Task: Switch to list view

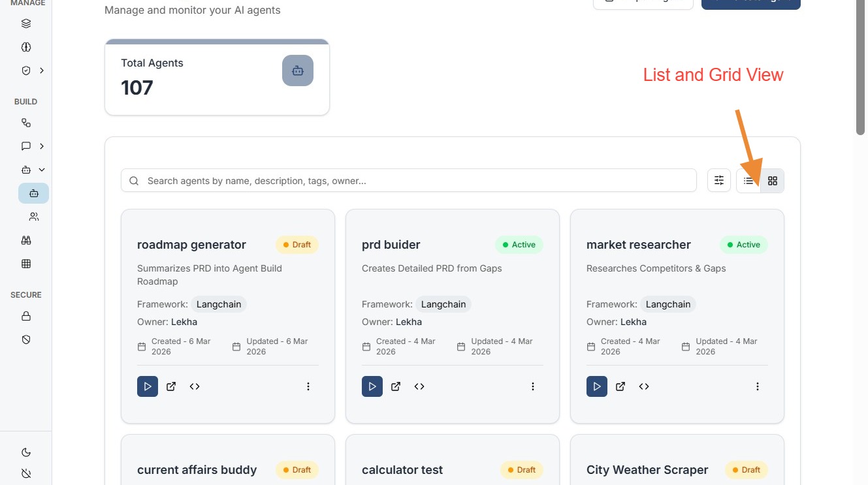Action: [748, 181]
